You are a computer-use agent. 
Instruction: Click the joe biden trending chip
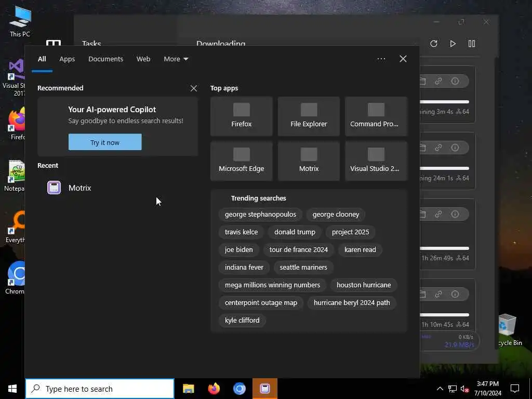pos(238,250)
